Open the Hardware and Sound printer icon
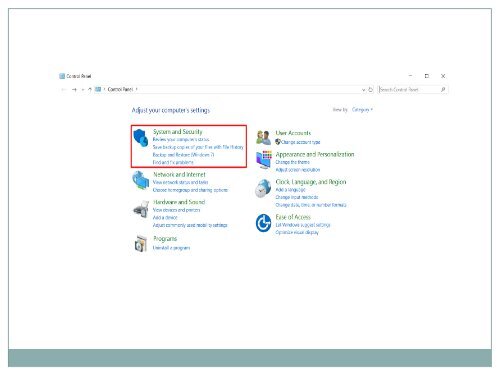Viewport: 500px width, 375px height. tap(141, 209)
